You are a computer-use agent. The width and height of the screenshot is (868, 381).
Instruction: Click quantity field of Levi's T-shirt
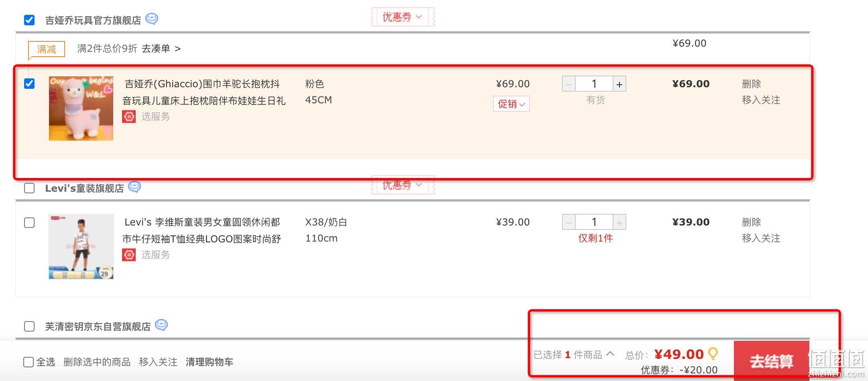click(x=594, y=222)
